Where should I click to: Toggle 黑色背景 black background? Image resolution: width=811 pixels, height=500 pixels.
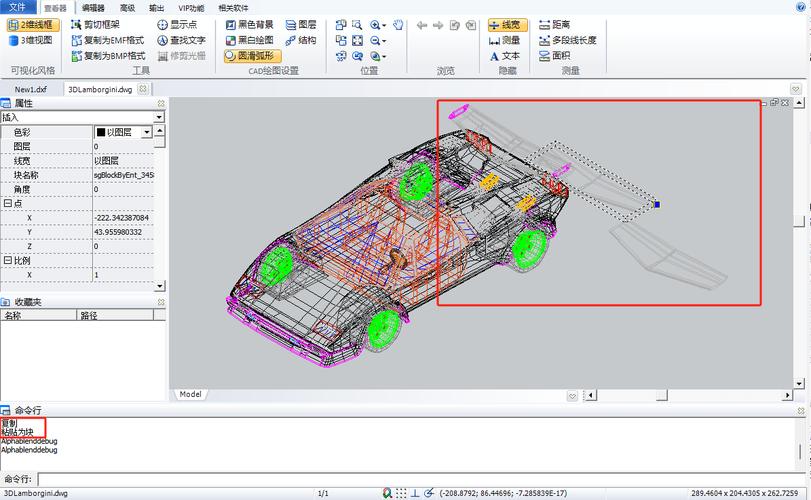250,25
